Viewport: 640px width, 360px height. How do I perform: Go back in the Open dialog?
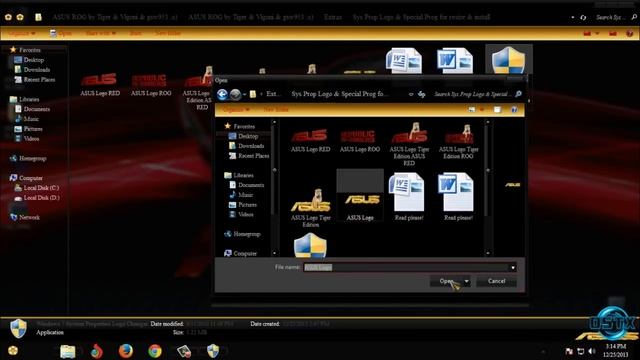[222, 95]
